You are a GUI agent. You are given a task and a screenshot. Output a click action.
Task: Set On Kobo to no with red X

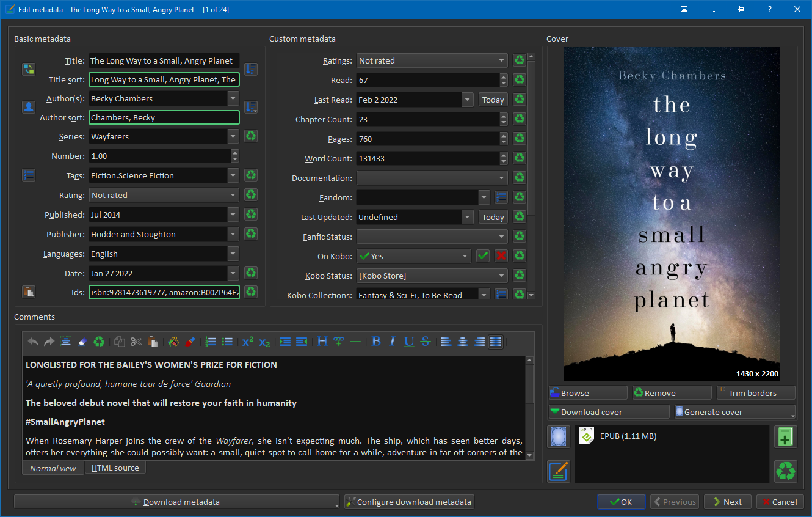tap(501, 256)
